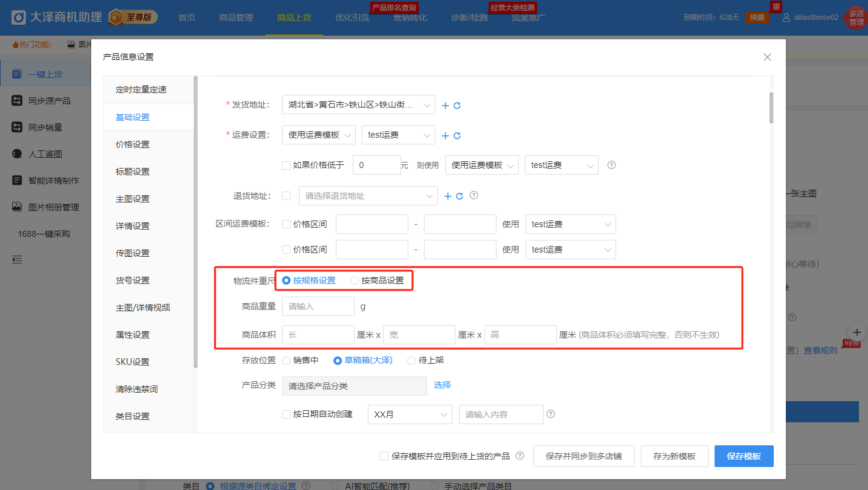Tick the second 价格区间 checkbox

[286, 250]
